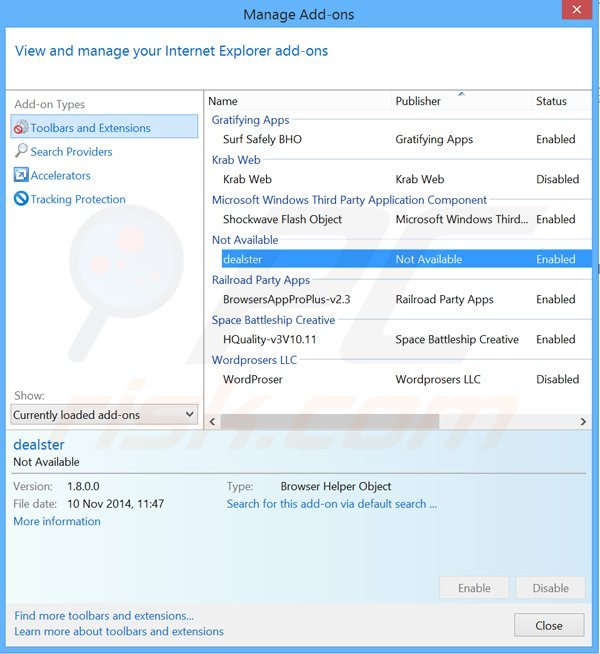The image size is (600, 654).
Task: Click Space Battleship Creative publisher cell
Action: pos(457,340)
